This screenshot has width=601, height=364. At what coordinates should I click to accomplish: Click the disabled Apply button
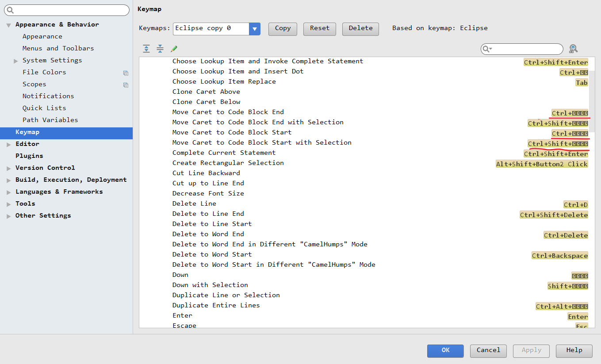click(531, 350)
